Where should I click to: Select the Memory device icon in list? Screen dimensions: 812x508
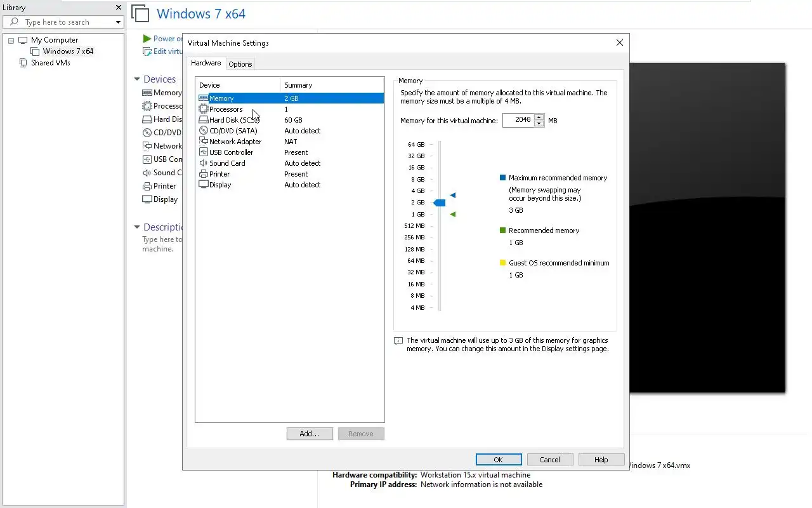tap(203, 98)
